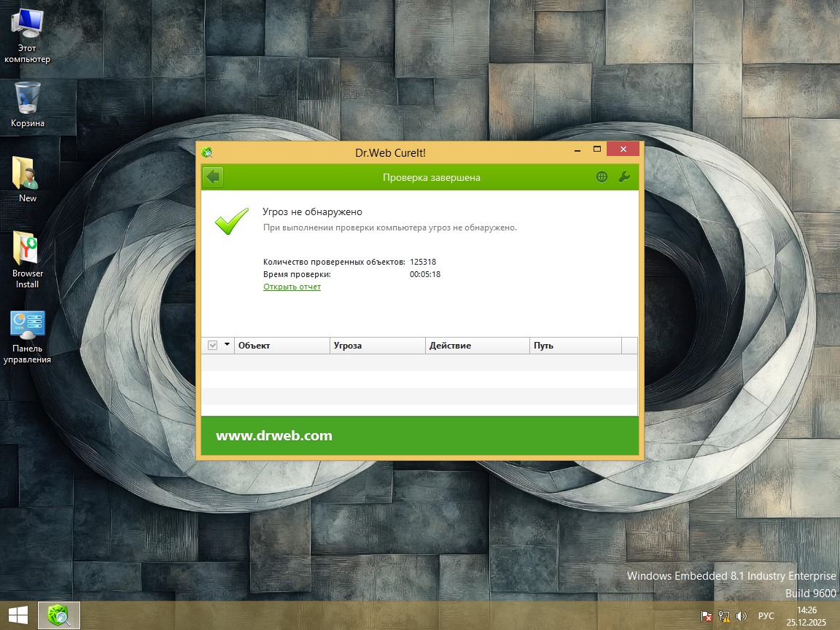
Task: Expand the dropdown arrow beside table checkbox
Action: pyautogui.click(x=227, y=345)
